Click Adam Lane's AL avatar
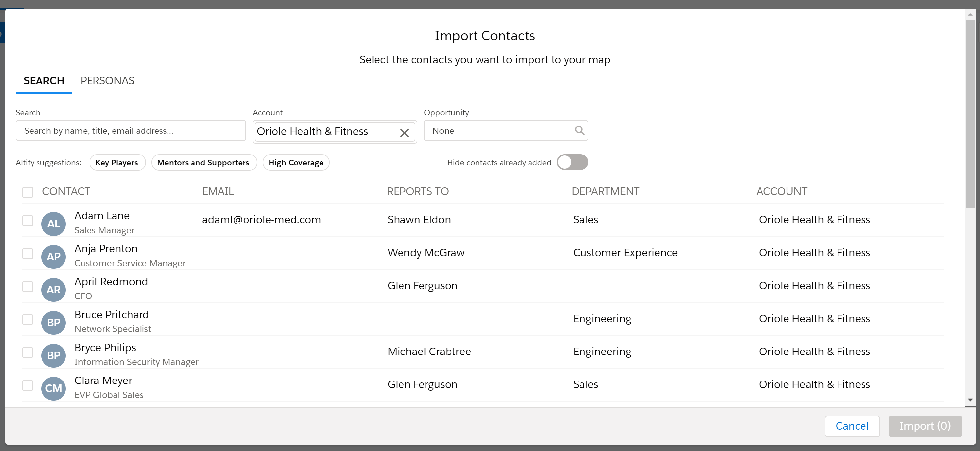 54,224
